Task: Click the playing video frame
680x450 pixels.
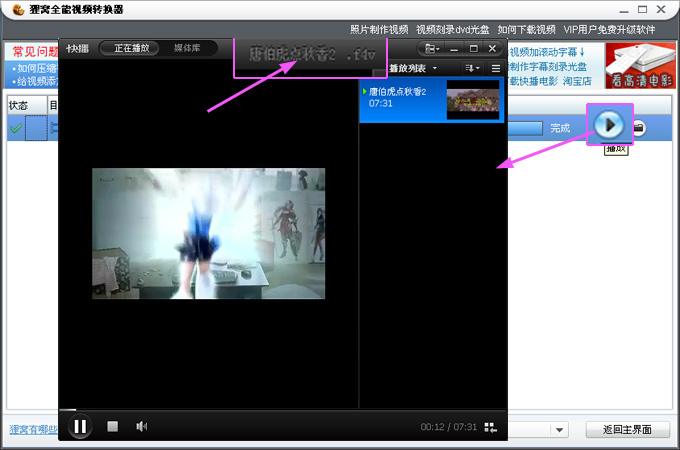Action: pos(208,233)
